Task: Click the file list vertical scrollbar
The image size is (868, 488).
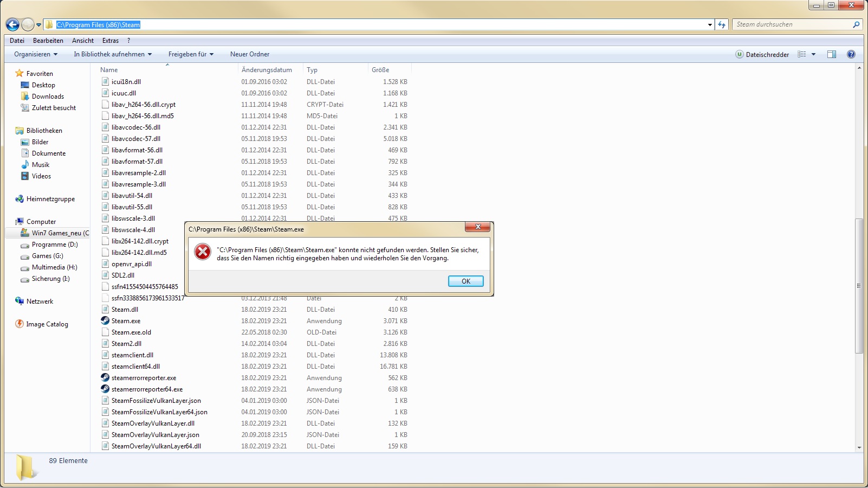Action: [x=859, y=285]
